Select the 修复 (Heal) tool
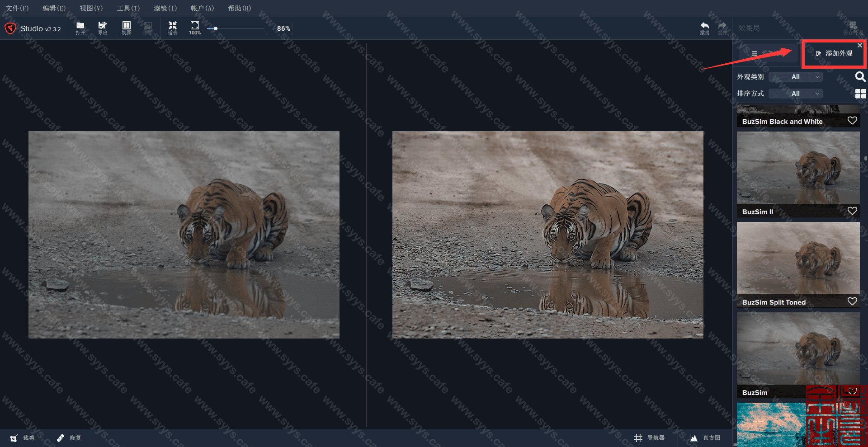The height and width of the screenshot is (447, 868). (69, 438)
